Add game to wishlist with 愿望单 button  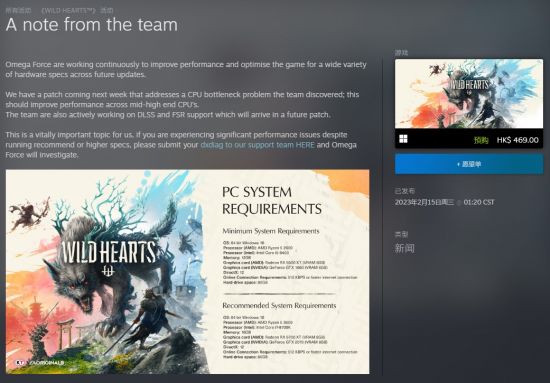(x=469, y=164)
